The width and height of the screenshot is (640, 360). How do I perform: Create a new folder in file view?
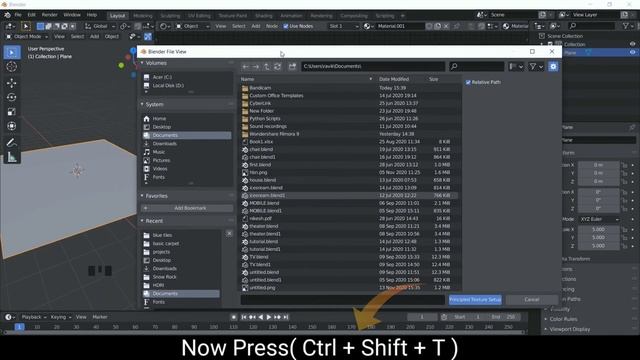[x=292, y=67]
